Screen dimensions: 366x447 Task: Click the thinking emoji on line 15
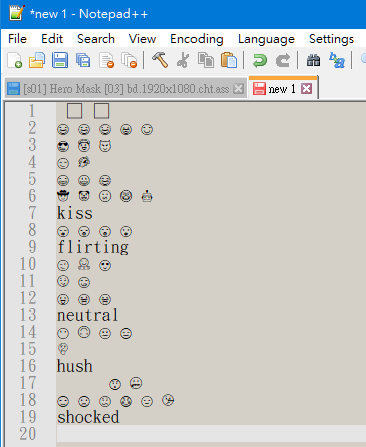63,349
